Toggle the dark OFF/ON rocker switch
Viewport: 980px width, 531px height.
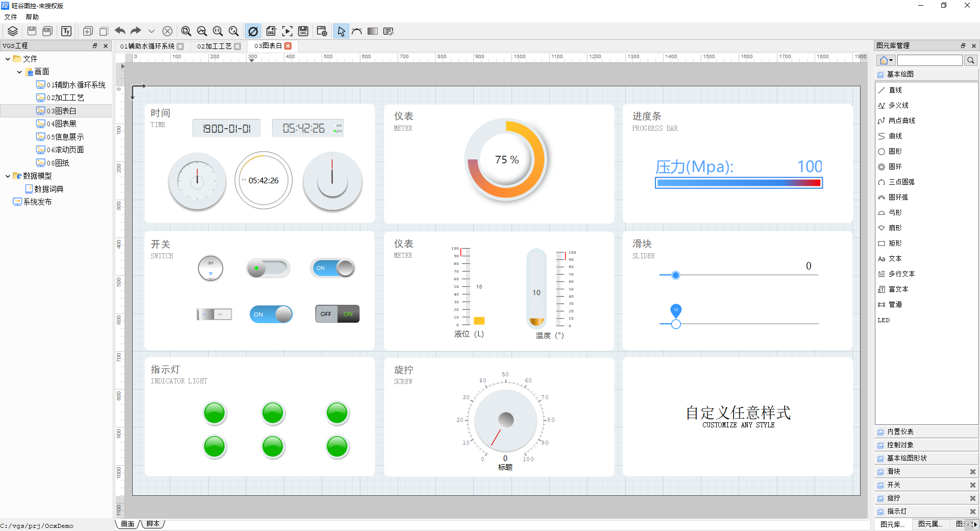pos(337,314)
